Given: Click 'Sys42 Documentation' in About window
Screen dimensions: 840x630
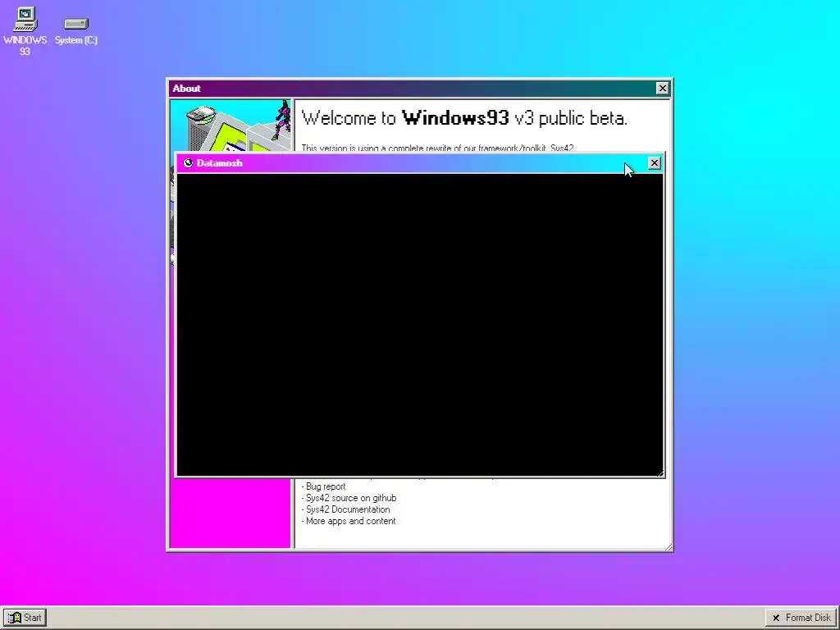Looking at the screenshot, I should [x=348, y=509].
